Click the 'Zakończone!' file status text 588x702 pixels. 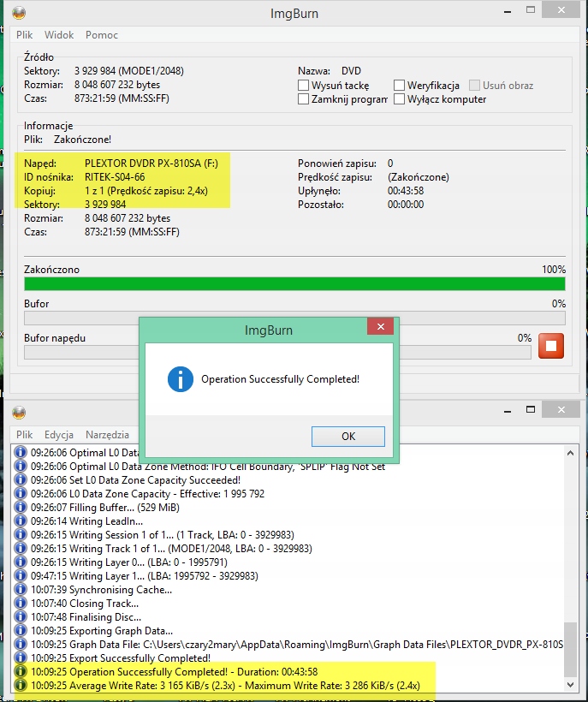(x=82, y=140)
